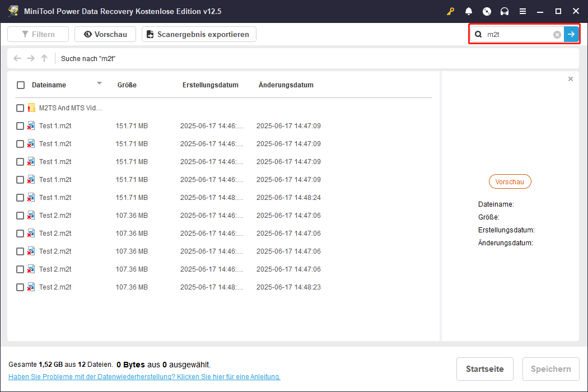Select Test 1.m2t name in 14:48:24 row
Image resolution: width=588 pixels, height=392 pixels.
pyautogui.click(x=55, y=198)
